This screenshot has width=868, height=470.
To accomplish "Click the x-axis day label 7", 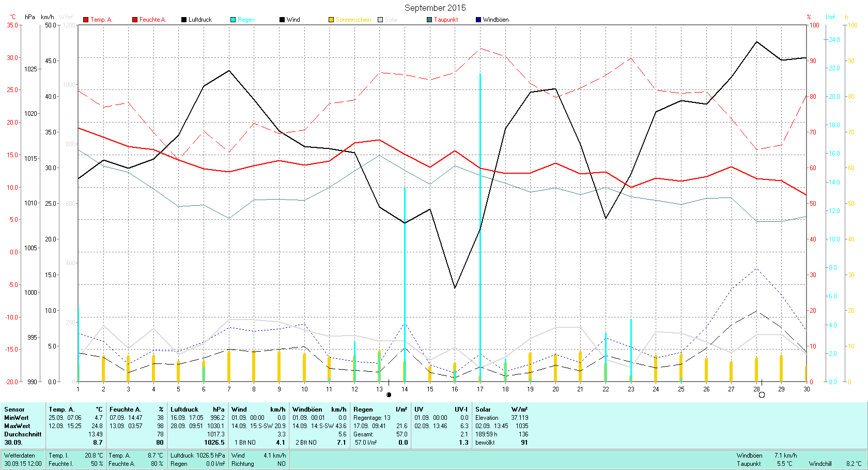I will click(229, 389).
